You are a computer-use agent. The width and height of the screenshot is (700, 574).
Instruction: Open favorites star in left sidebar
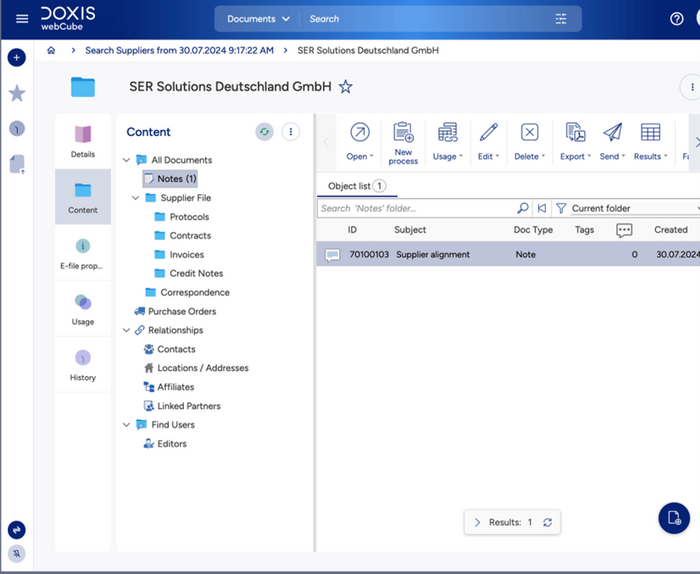coord(17,93)
